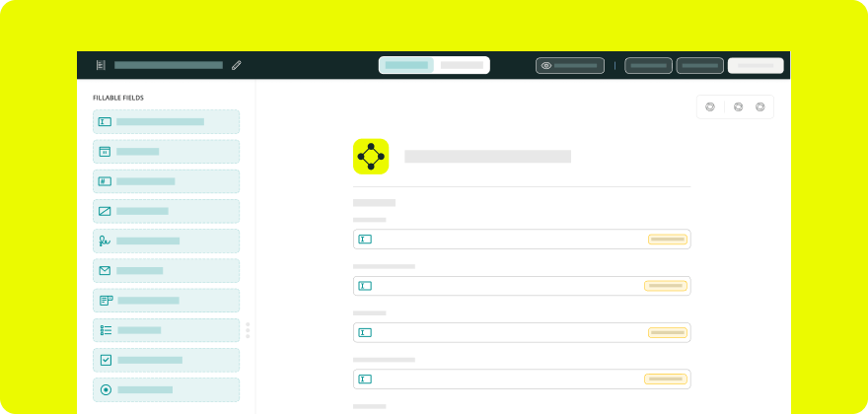Select the radio button fillable field
This screenshot has width=868, height=414.
tap(166, 390)
